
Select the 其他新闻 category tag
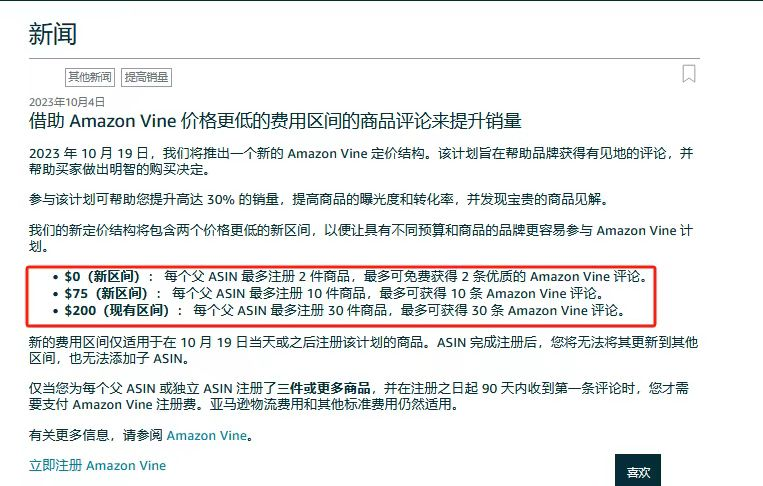click(90, 77)
